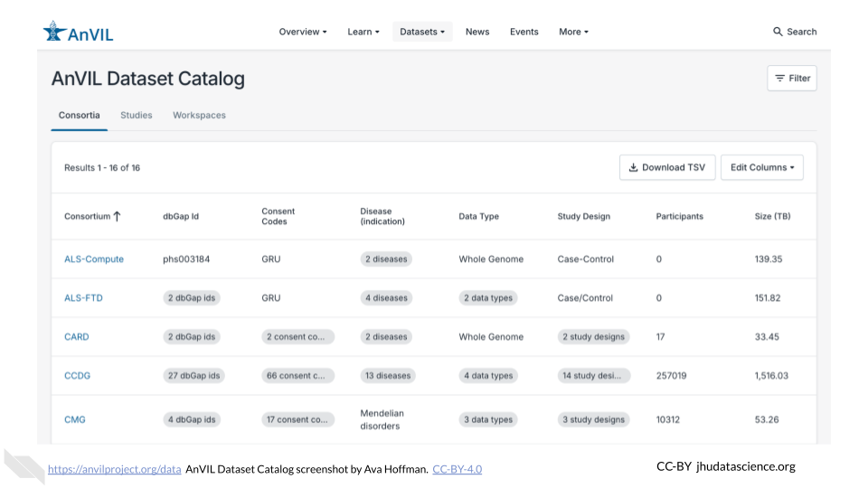
Task: Click the AnVIL Dataset Catalog heading
Action: pyautogui.click(x=148, y=79)
